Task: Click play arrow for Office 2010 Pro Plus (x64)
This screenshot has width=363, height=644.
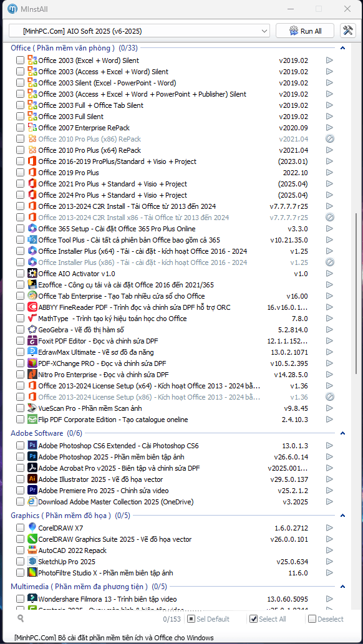Action: pyautogui.click(x=329, y=150)
